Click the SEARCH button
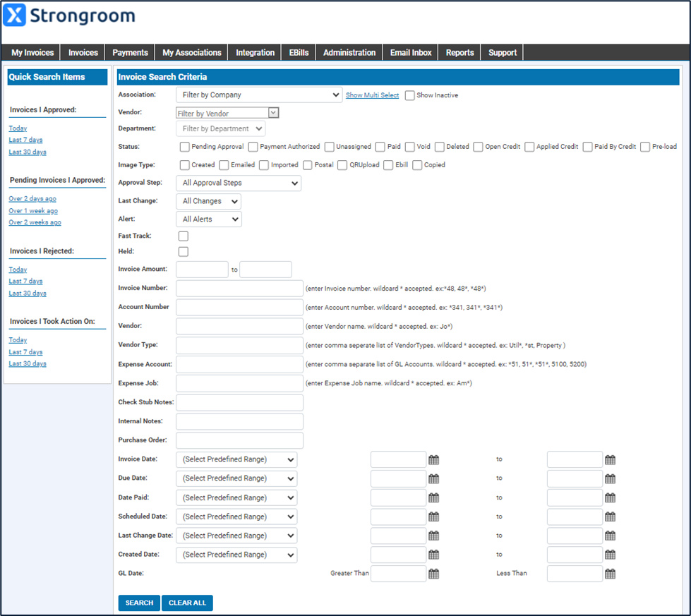Viewport: 691px width, 616px height. pos(139,603)
